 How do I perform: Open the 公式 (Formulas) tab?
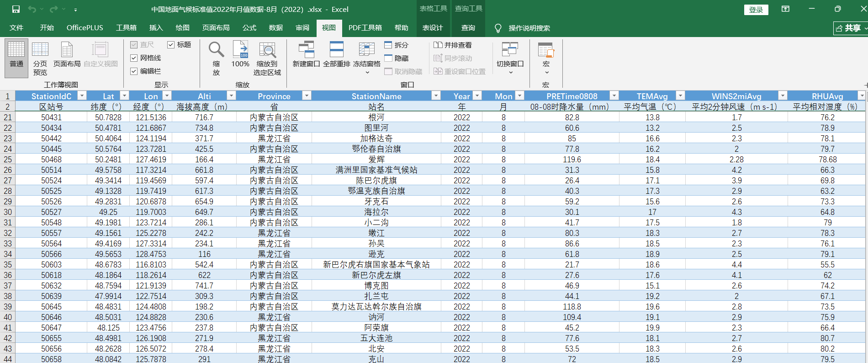[x=249, y=28]
